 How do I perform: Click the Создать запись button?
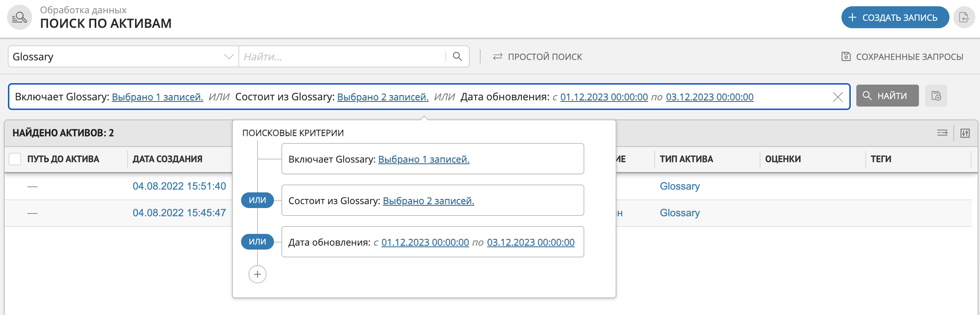pyautogui.click(x=895, y=17)
